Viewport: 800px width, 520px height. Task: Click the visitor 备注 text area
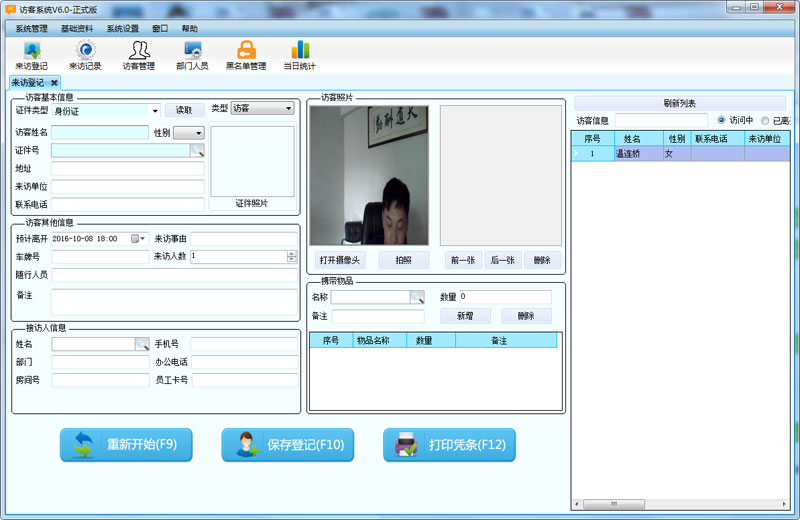[x=174, y=302]
